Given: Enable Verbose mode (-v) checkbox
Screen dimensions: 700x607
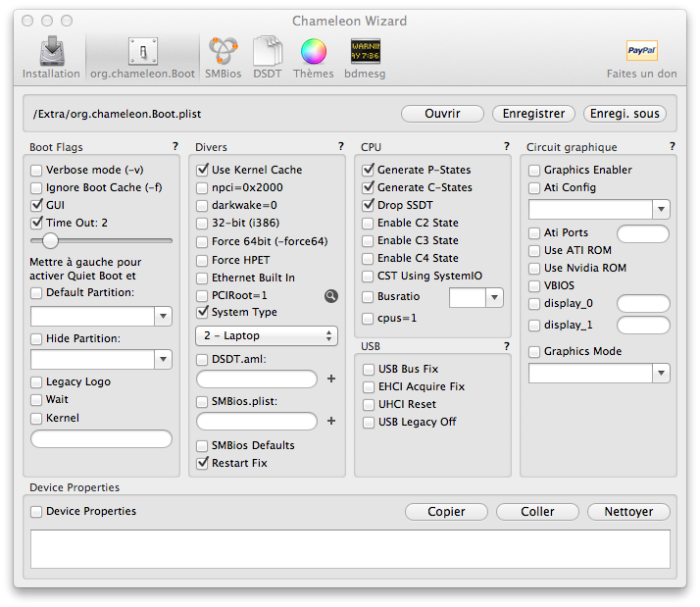Looking at the screenshot, I should coord(36,171).
